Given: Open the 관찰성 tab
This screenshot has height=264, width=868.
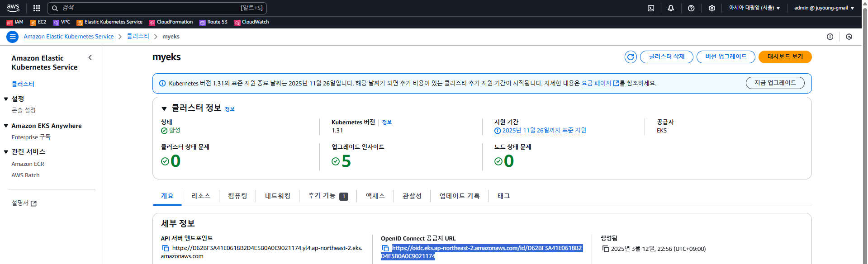Looking at the screenshot, I should (412, 196).
